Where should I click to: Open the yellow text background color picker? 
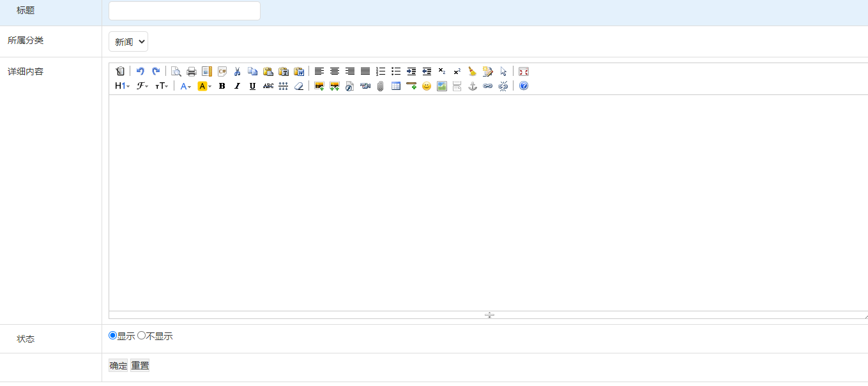point(204,86)
